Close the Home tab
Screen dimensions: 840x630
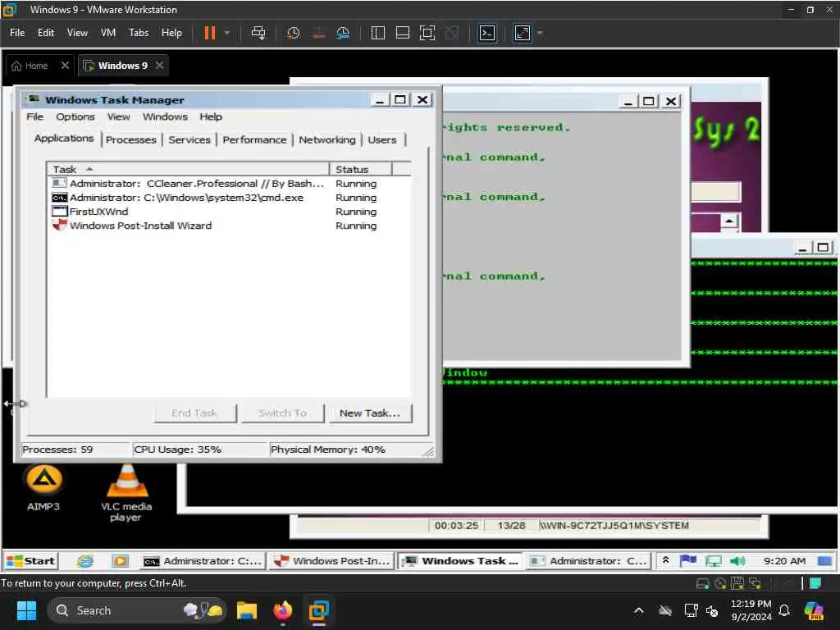point(65,65)
